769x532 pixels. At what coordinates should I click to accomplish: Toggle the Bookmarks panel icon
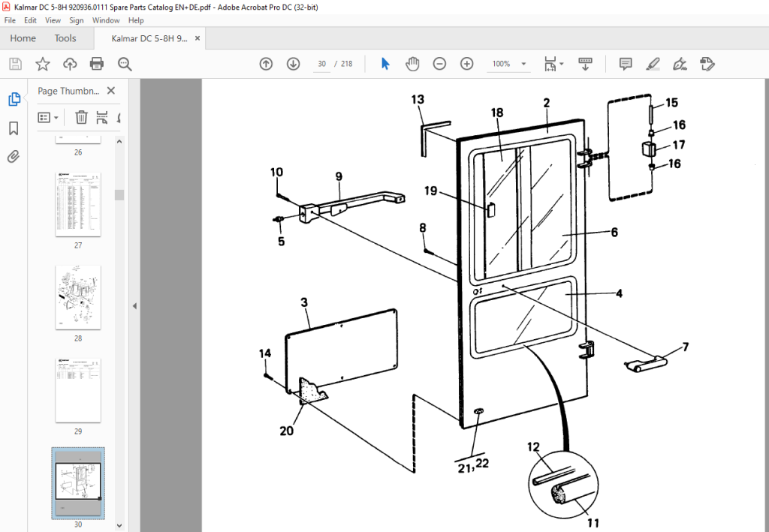14,128
